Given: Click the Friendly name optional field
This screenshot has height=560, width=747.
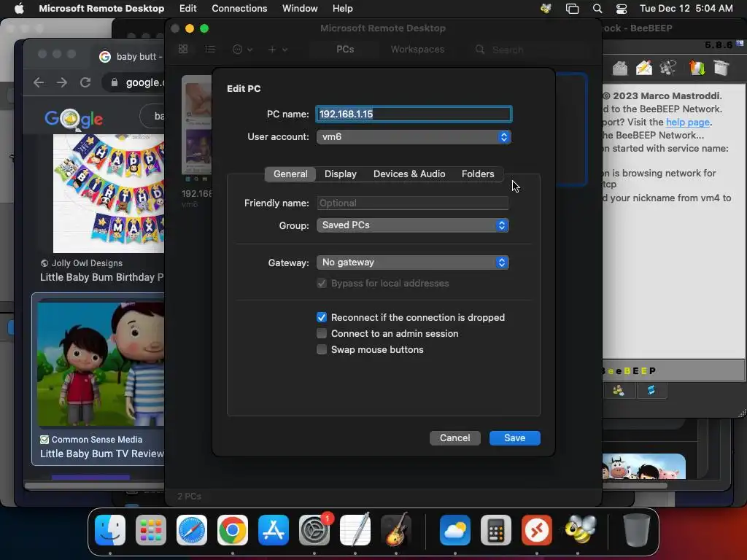Looking at the screenshot, I should pyautogui.click(x=413, y=203).
